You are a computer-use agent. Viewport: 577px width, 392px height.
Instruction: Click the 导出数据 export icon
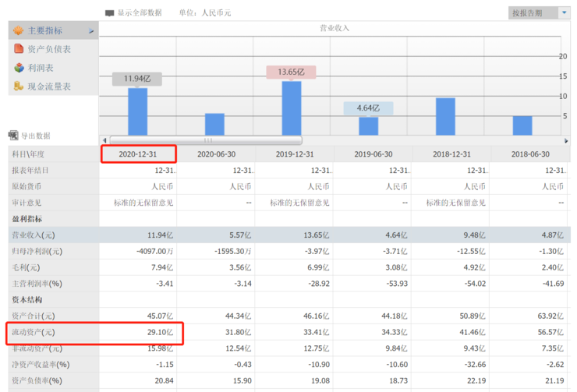tap(13, 136)
